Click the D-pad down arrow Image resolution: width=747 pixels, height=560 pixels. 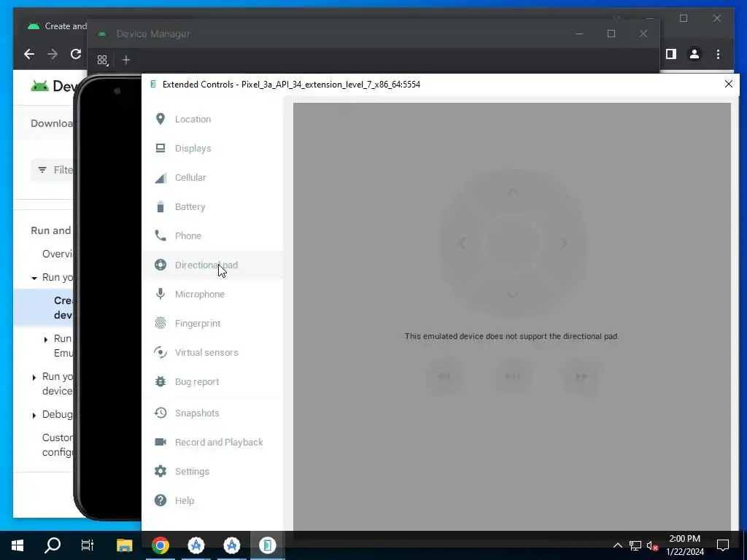(x=513, y=294)
